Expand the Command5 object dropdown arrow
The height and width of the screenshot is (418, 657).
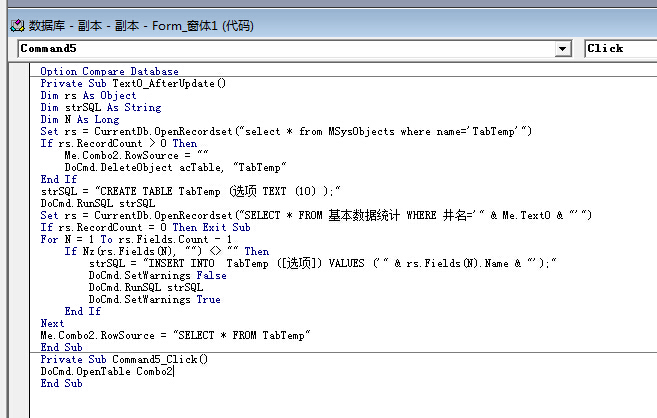[x=562, y=48]
